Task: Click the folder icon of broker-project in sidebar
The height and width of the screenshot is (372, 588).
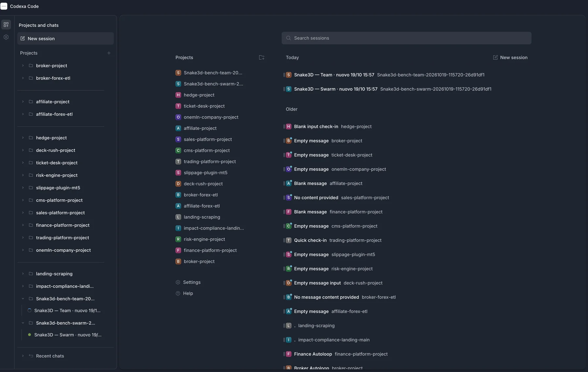Action: (x=31, y=66)
